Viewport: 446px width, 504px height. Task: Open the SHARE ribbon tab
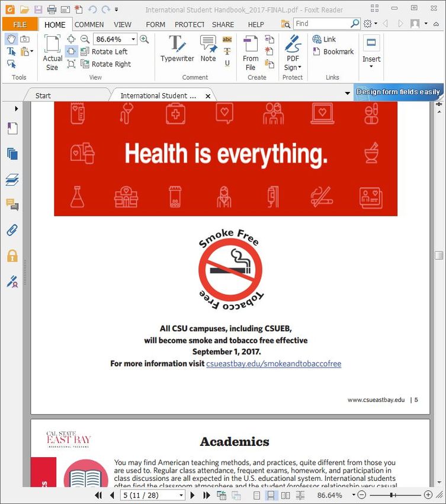click(223, 24)
